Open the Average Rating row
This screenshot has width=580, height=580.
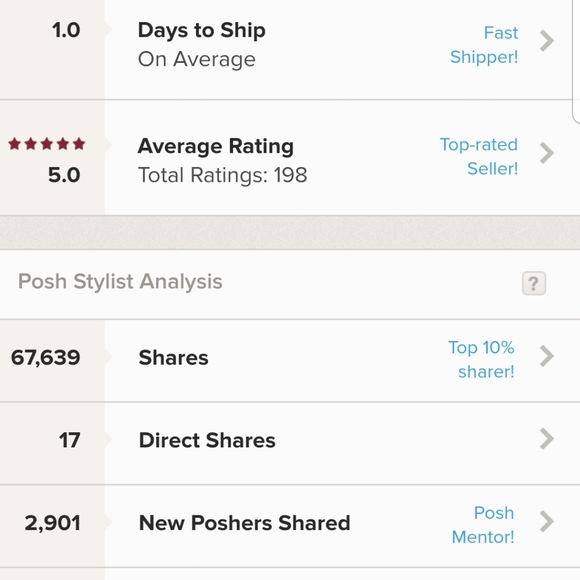[290, 158]
